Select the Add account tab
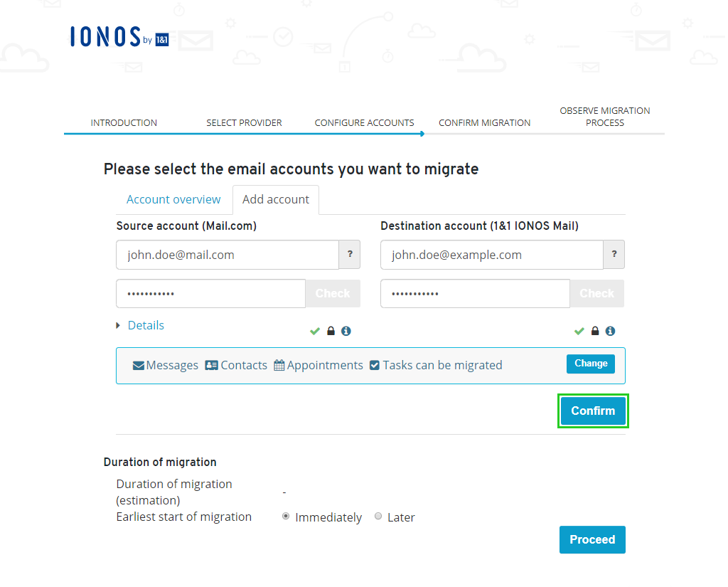 [276, 200]
